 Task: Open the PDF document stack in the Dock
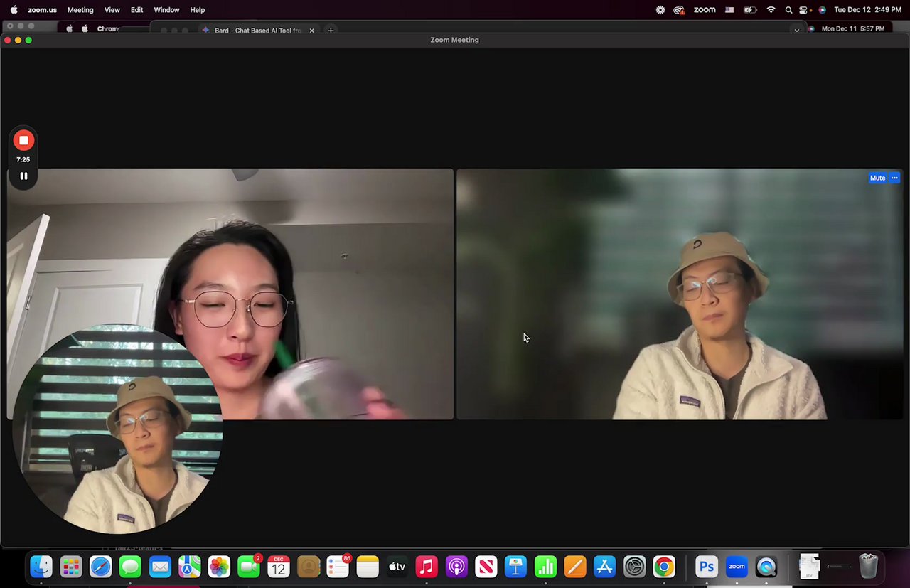coord(810,567)
